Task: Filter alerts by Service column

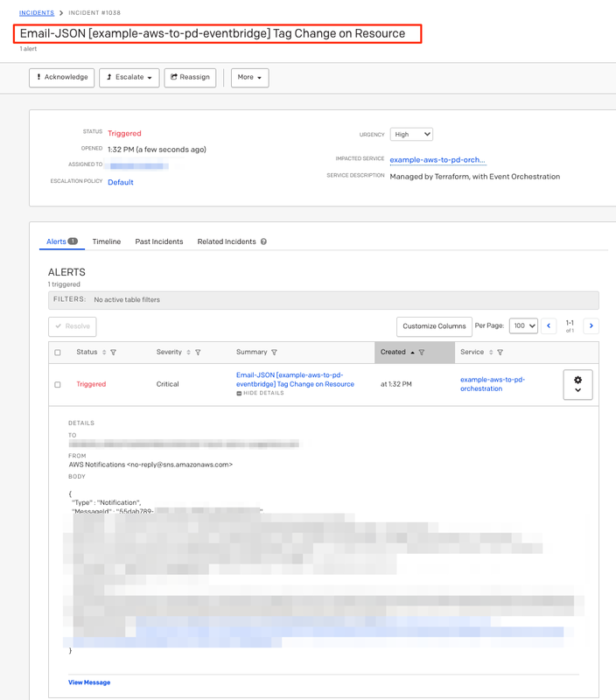Action: pyautogui.click(x=500, y=353)
